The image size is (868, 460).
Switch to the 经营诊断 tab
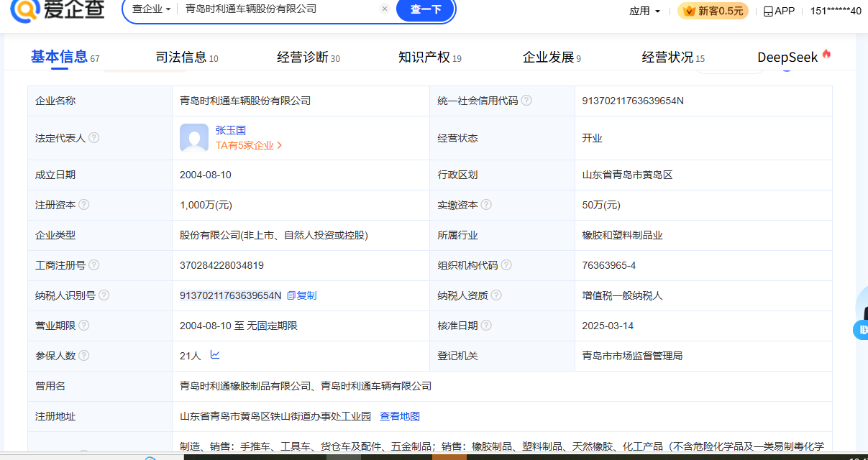coord(309,57)
